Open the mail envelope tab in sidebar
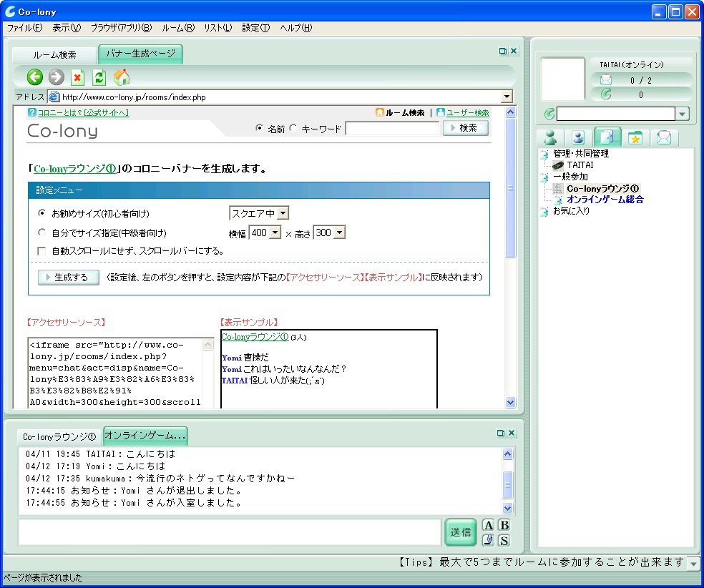Screen dimensions: 704x588 (663, 138)
